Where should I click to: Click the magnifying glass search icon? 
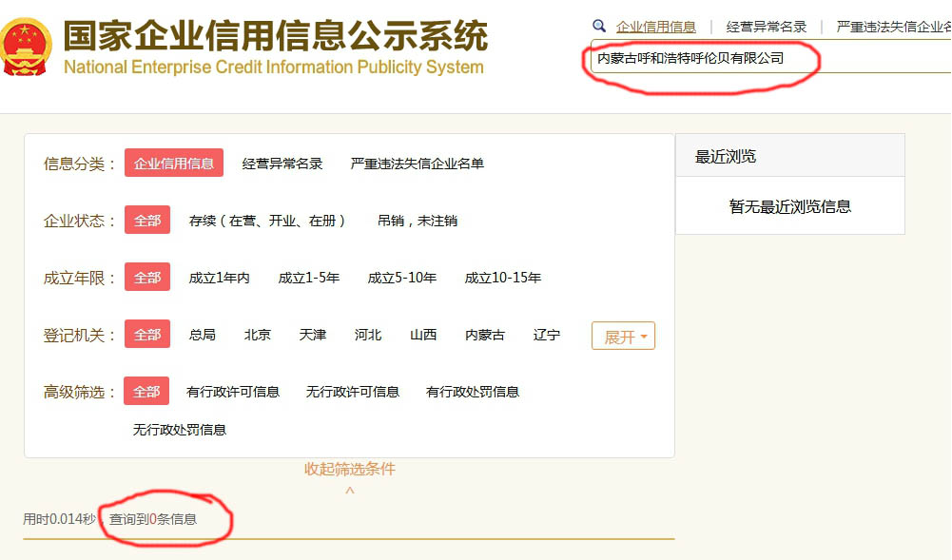(x=598, y=26)
